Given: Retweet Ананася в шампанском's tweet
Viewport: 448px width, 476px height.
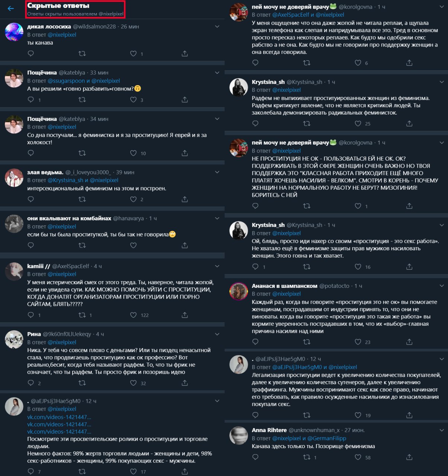Looking at the screenshot, I should coord(307,342).
